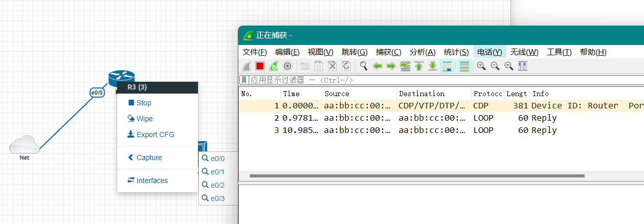644x224 pixels.
Task: Open the 电话(Y) menu
Action: pyautogui.click(x=490, y=52)
